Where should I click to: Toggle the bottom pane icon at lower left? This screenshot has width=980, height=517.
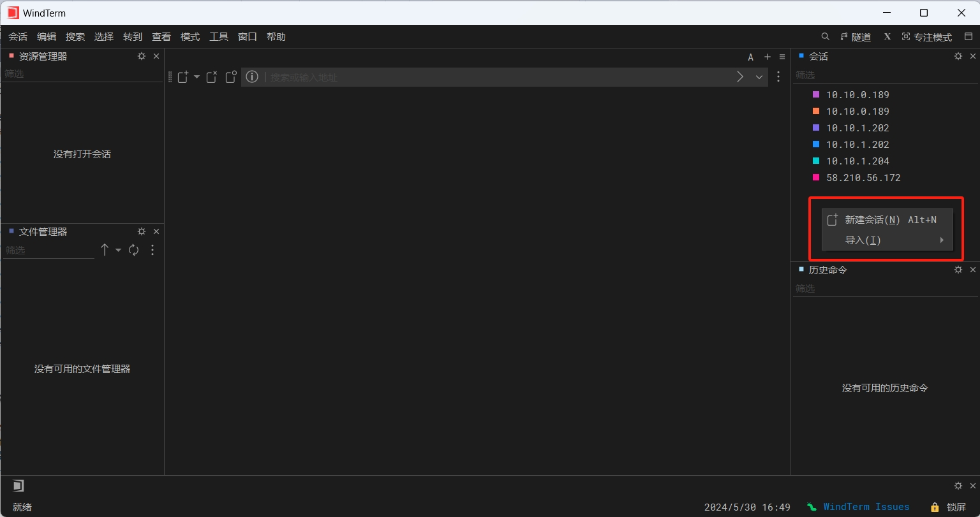click(x=18, y=486)
